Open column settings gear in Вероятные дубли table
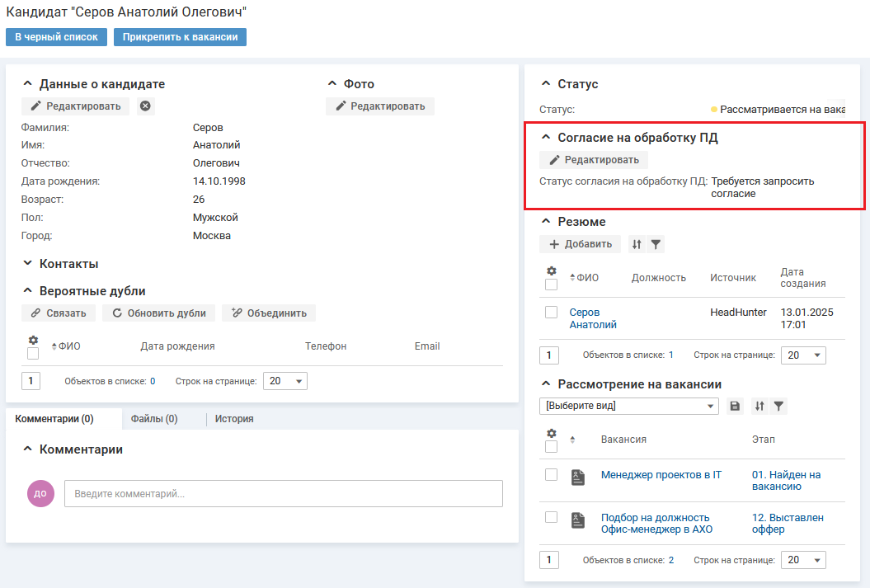 33,340
